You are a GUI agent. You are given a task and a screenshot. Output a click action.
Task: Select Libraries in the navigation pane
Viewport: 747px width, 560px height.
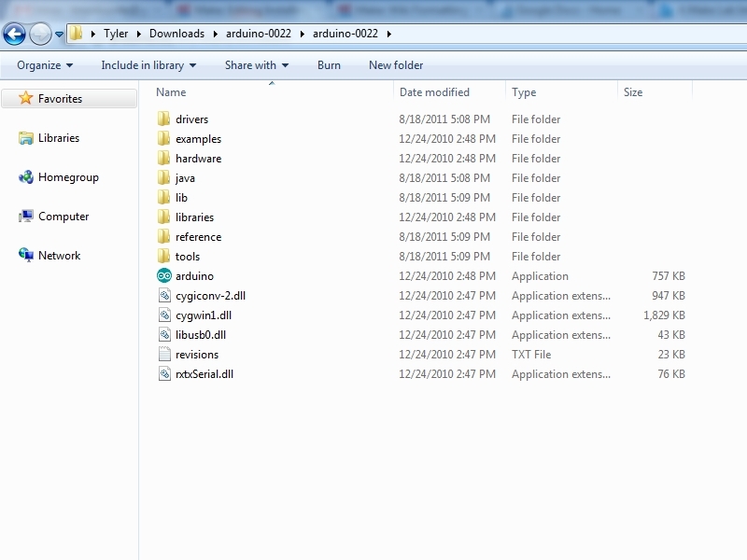(x=59, y=138)
